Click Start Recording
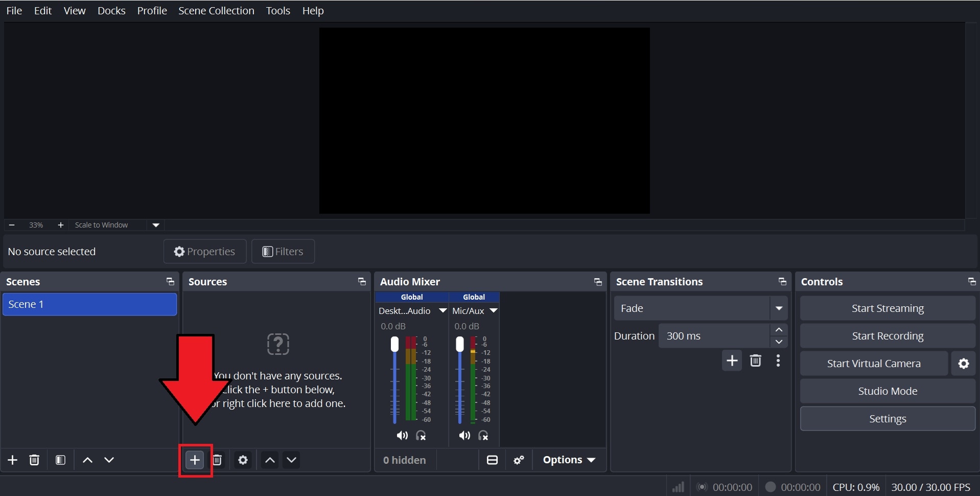 tap(888, 336)
